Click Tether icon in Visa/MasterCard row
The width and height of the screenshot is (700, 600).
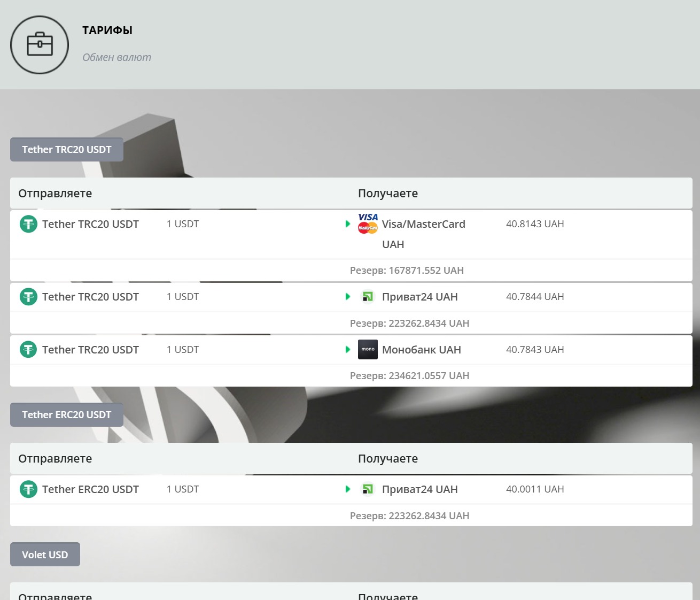pos(28,224)
